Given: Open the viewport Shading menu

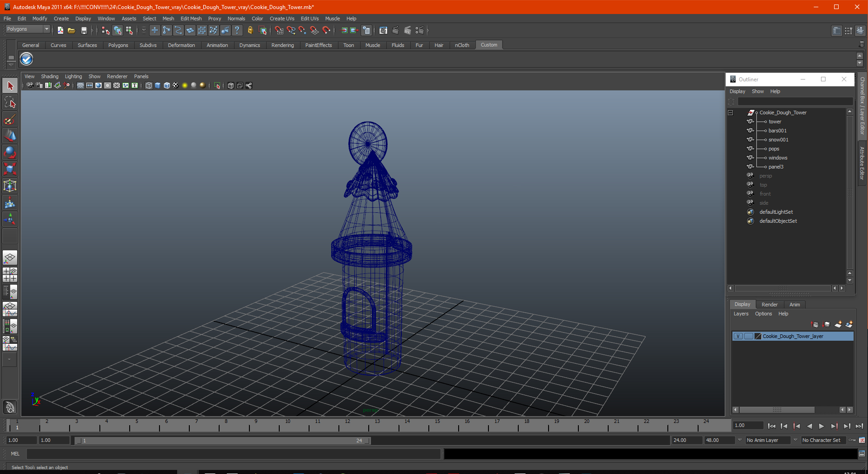Looking at the screenshot, I should click(x=50, y=76).
